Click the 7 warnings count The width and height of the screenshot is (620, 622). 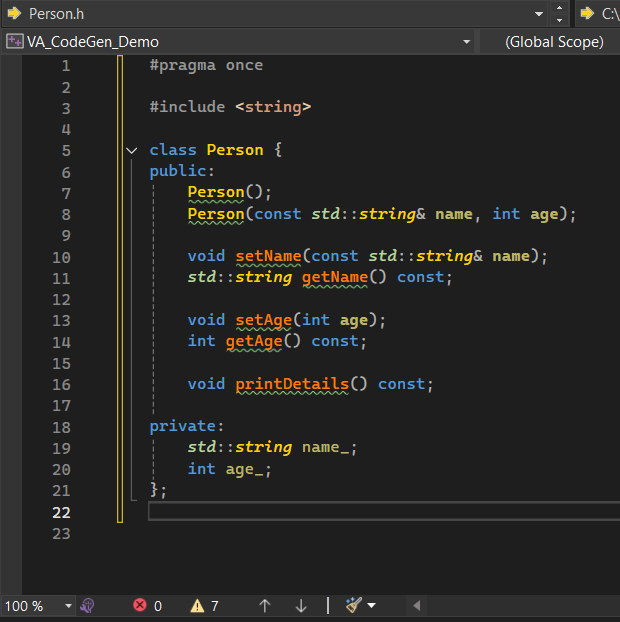point(215,606)
